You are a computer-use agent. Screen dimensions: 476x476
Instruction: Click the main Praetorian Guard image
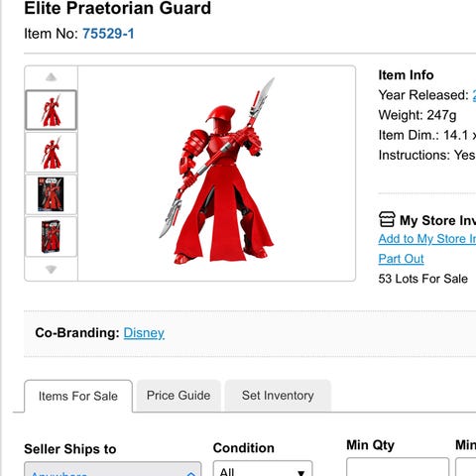(x=217, y=172)
